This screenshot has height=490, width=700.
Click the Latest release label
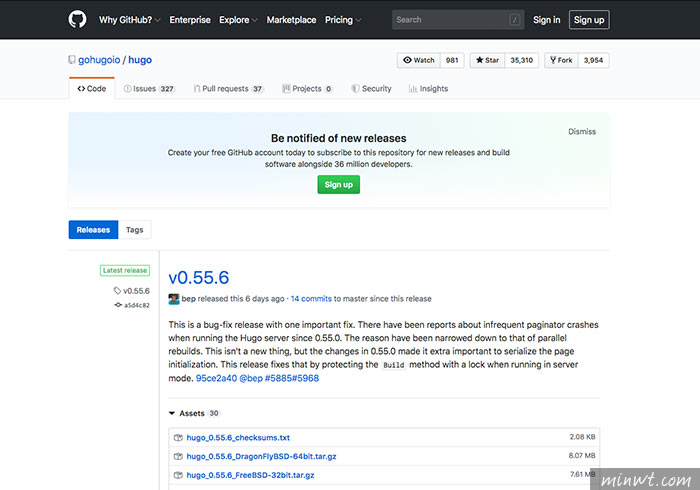pos(125,270)
